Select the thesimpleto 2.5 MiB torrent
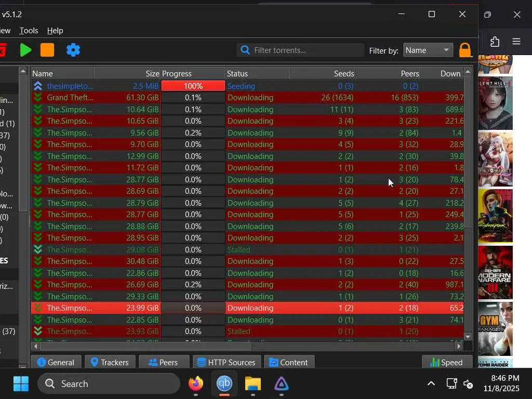This screenshot has height=399, width=532. [x=247, y=86]
